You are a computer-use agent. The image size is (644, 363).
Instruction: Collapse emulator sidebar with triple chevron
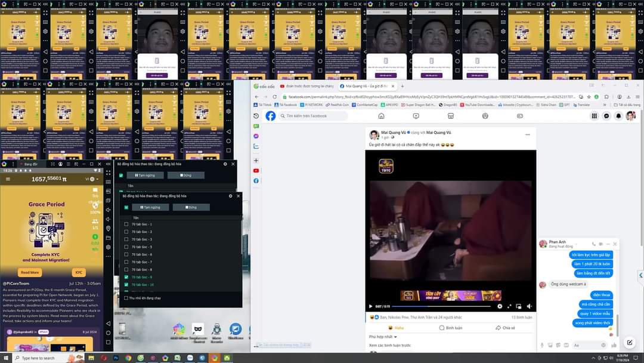pos(108,164)
